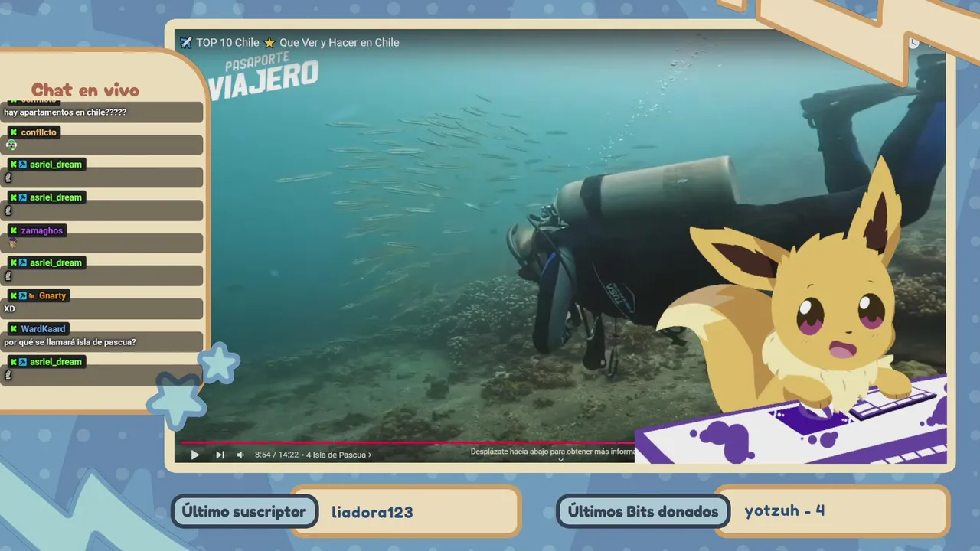
Task: Click the 8:54 / 14:22 time display
Action: [277, 455]
